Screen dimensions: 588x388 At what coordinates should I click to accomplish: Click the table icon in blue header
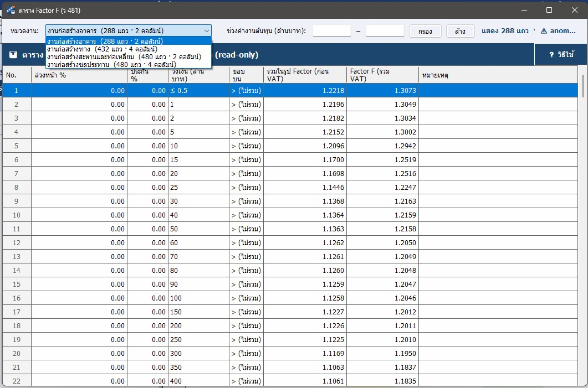(x=13, y=55)
